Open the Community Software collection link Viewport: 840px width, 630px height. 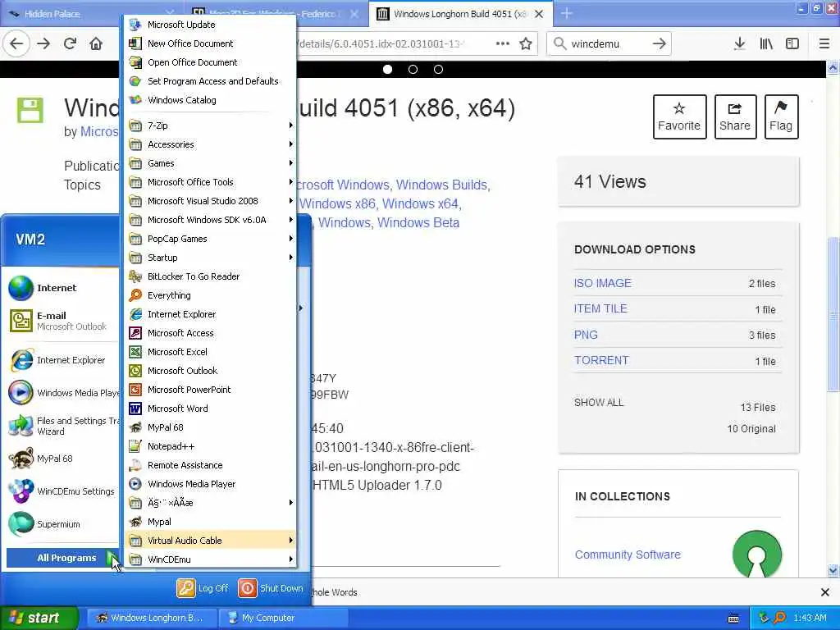point(628,555)
